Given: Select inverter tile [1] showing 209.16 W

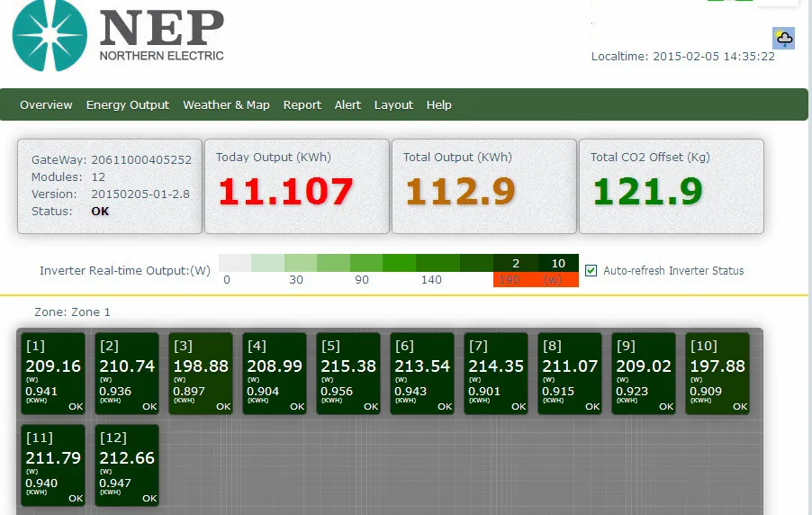Looking at the screenshot, I should [x=53, y=374].
